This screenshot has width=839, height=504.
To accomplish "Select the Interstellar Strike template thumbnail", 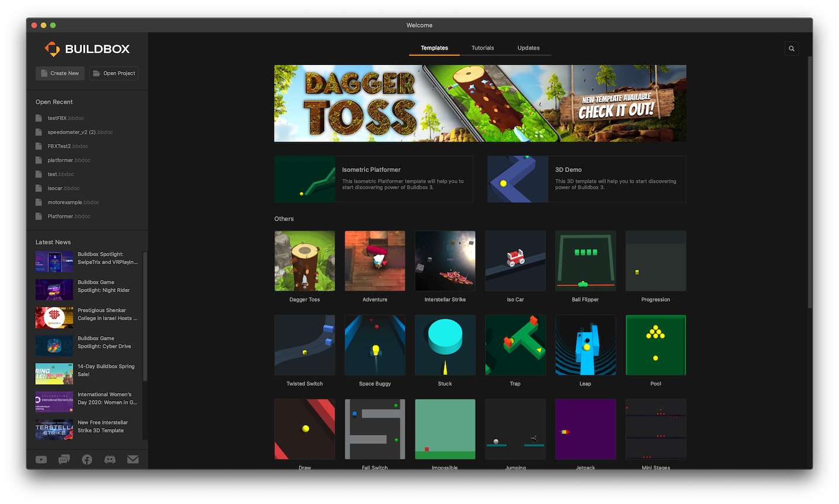I will pos(445,261).
